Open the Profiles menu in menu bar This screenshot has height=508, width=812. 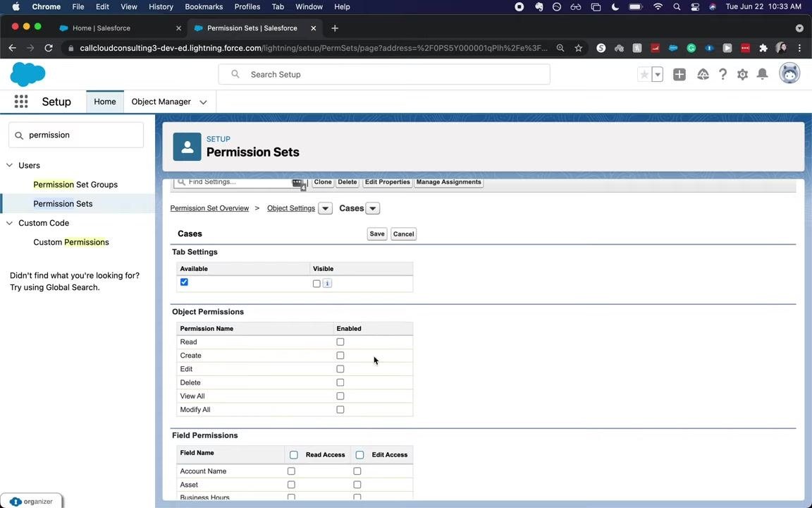tap(247, 7)
